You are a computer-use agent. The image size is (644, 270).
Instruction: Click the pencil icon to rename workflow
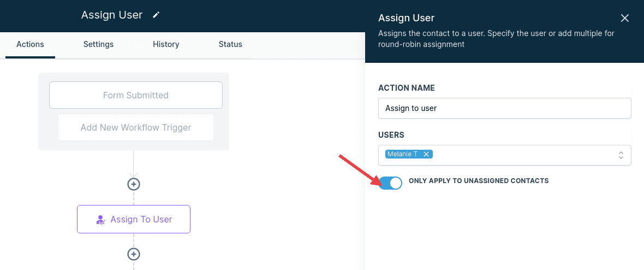point(156,15)
